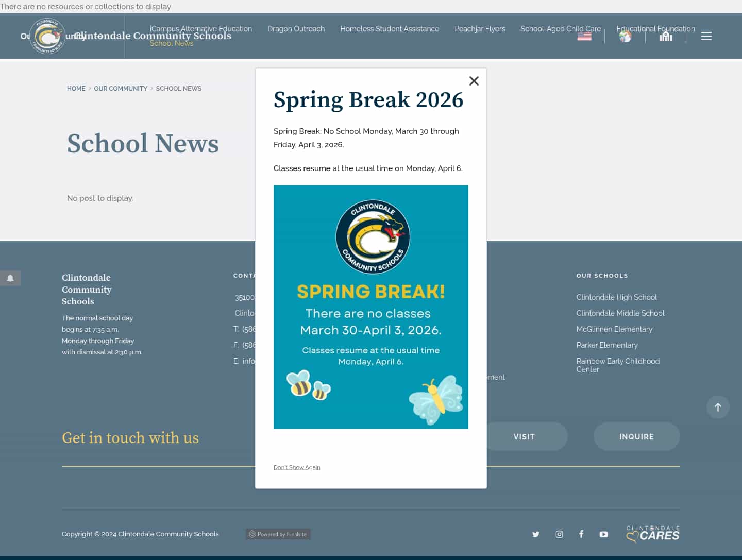The height and width of the screenshot is (560, 742).
Task: Open the Instagram social icon
Action: [560, 534]
